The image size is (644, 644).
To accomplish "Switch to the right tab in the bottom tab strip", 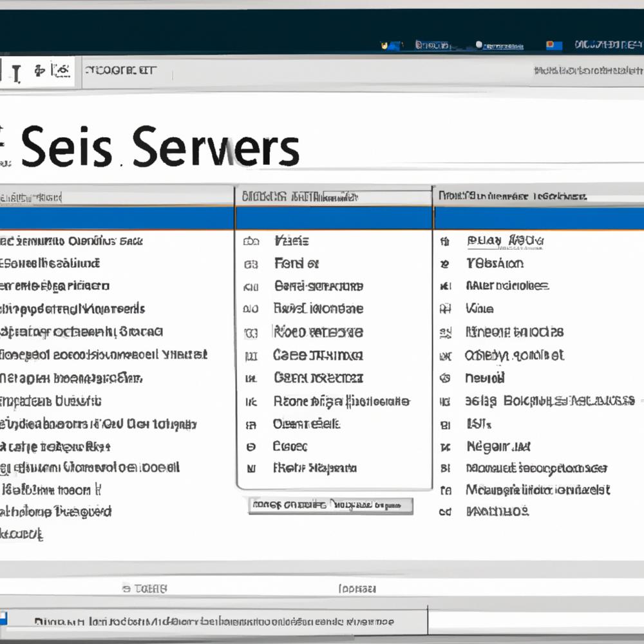I will pyautogui.click(x=357, y=588).
